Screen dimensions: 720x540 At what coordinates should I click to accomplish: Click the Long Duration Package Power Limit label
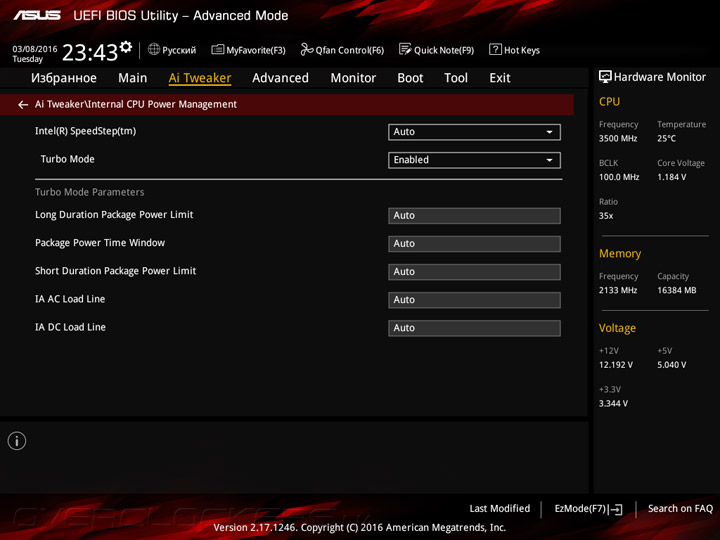(114, 215)
